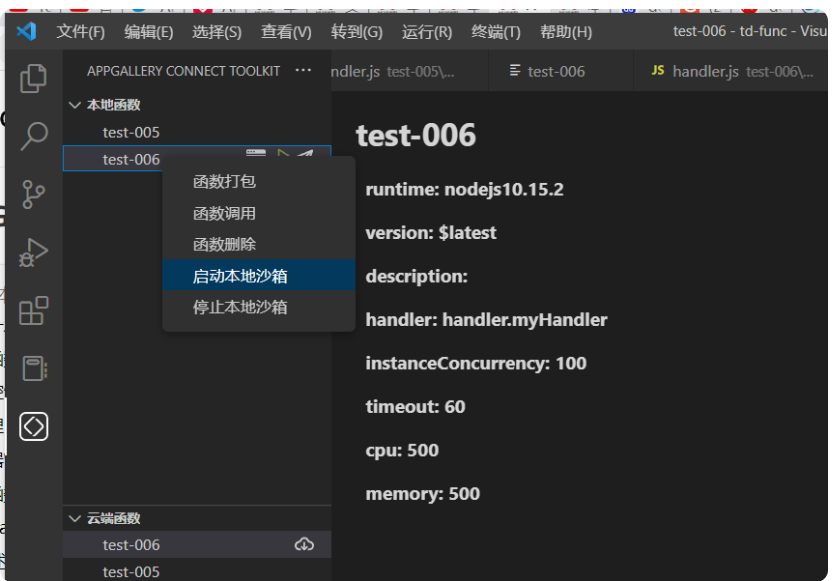Screen dimensions: 834x581
Task: Open the 查看(V) menu
Action: tap(286, 32)
